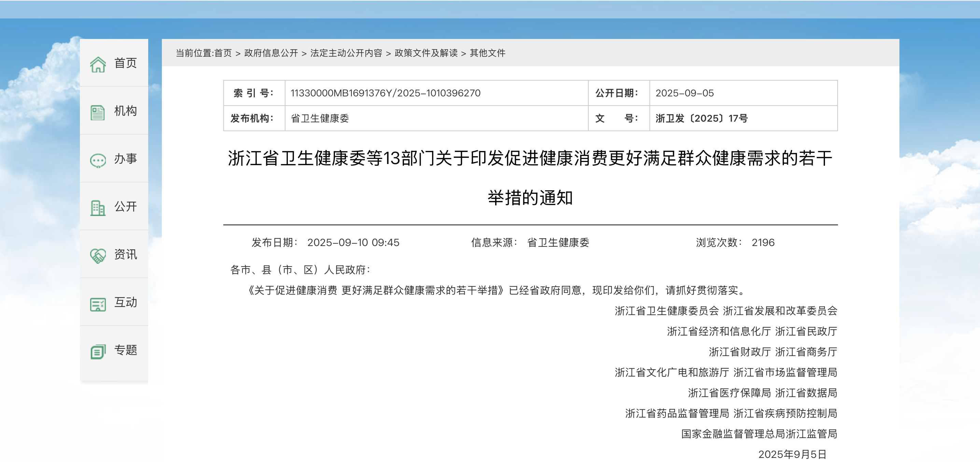The width and height of the screenshot is (980, 462).
Task: Click 浙江省数据局 in the signature
Action: click(x=806, y=393)
